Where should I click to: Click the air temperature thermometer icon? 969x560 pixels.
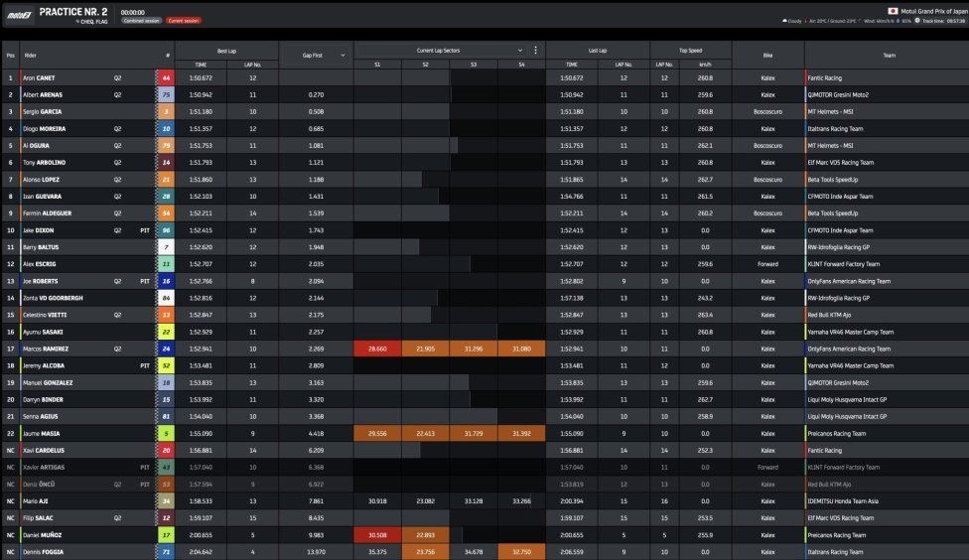(806, 21)
